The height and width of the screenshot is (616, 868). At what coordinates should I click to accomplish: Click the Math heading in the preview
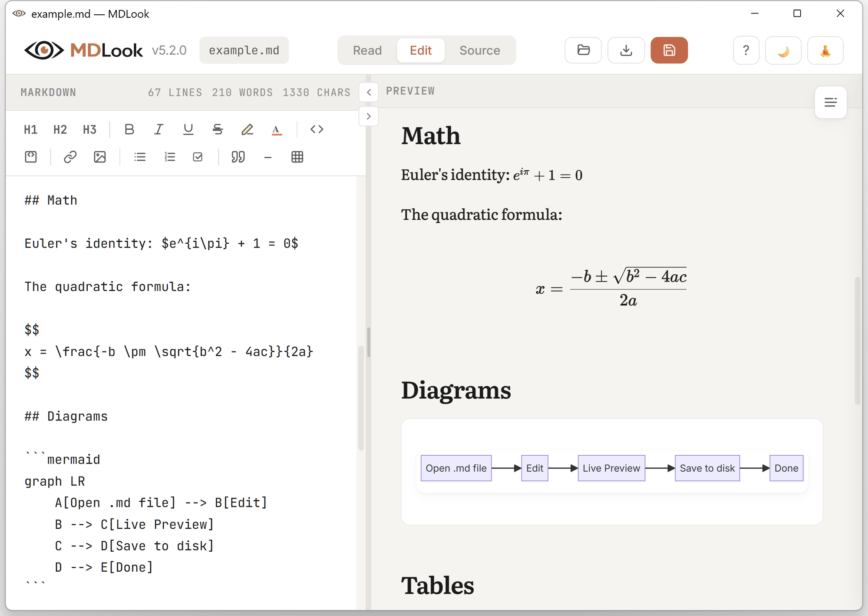point(431,136)
